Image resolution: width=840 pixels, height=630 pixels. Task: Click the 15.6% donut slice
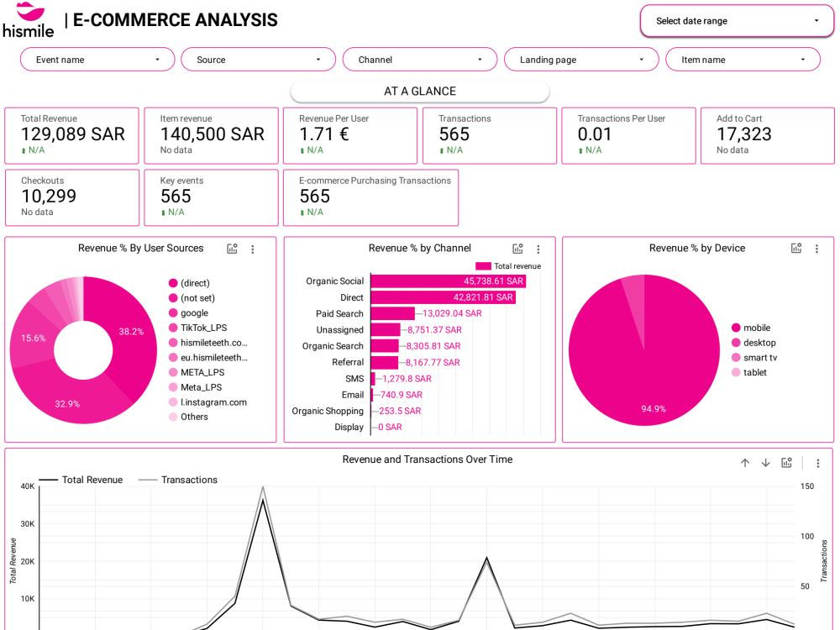tap(34, 338)
